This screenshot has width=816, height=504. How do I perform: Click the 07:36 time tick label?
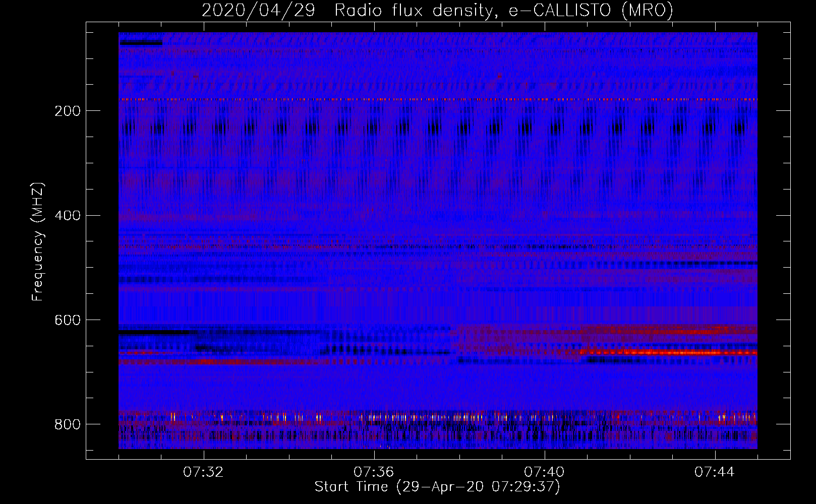(374, 472)
